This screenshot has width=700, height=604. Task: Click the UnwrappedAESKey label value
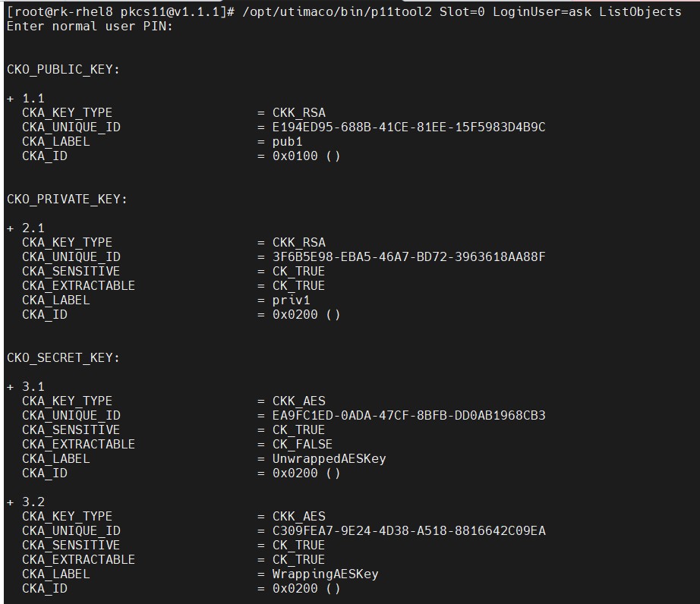coord(329,458)
